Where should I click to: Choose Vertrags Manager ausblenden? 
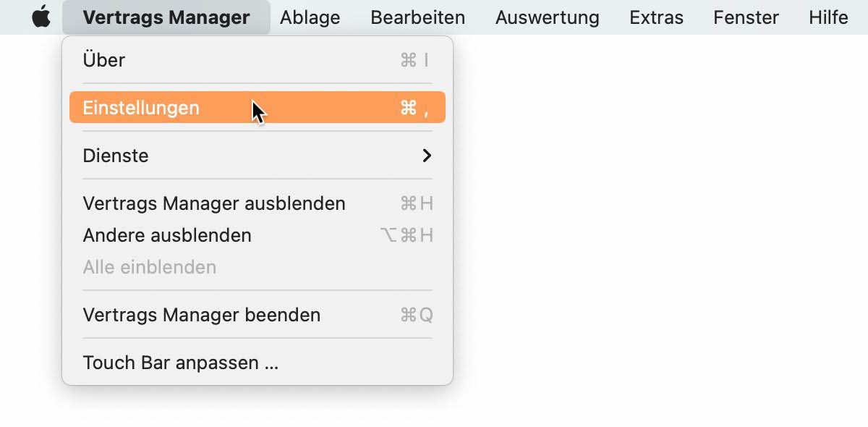[x=258, y=203]
